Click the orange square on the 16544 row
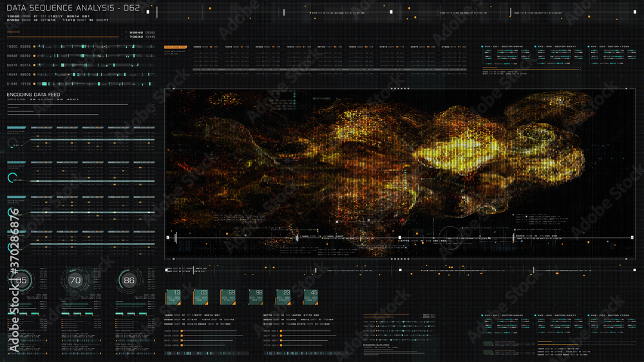 34,74
